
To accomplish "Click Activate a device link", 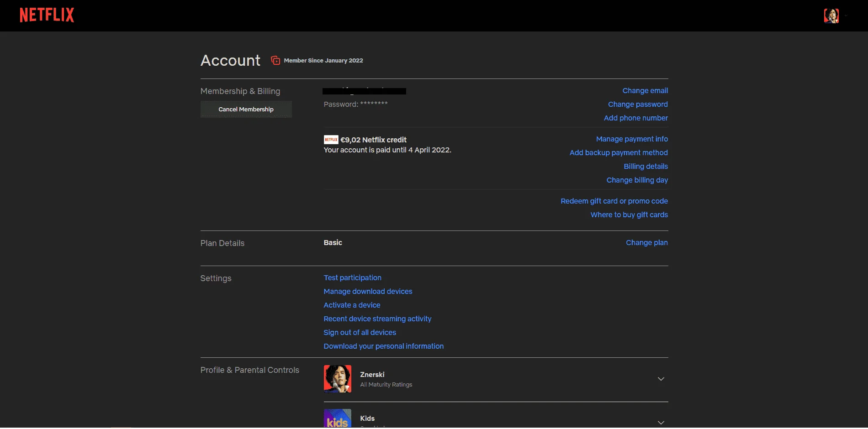I will click(352, 305).
